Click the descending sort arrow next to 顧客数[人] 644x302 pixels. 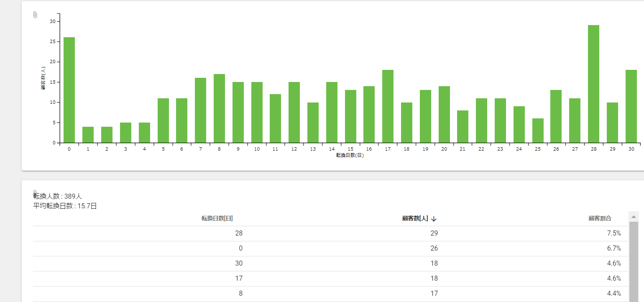tap(434, 219)
